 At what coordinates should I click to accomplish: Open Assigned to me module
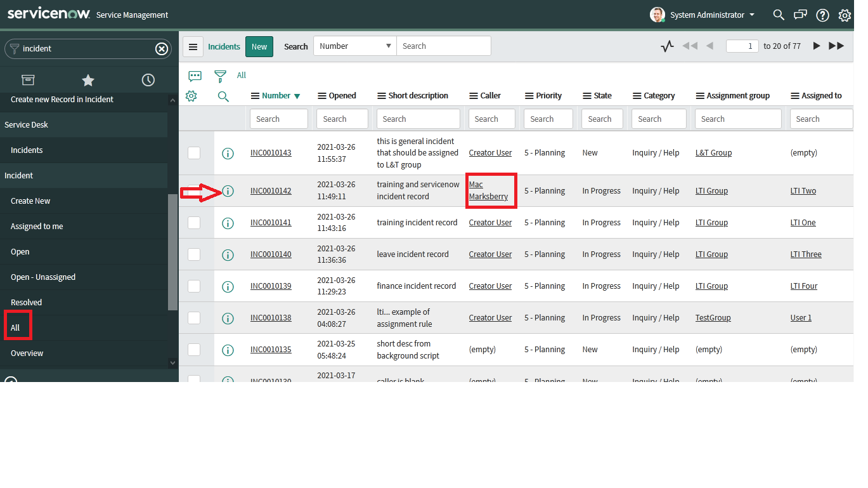[37, 226]
